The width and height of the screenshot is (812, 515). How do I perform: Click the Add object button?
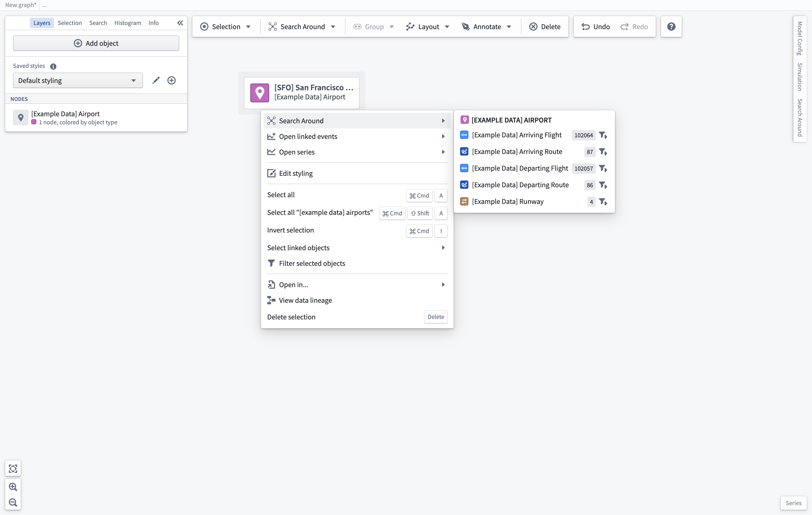coord(96,43)
